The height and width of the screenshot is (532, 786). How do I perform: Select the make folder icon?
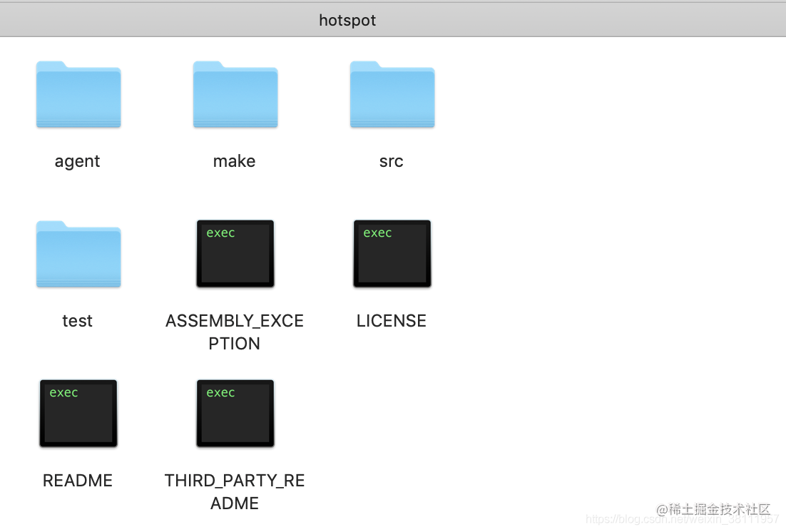[235, 94]
